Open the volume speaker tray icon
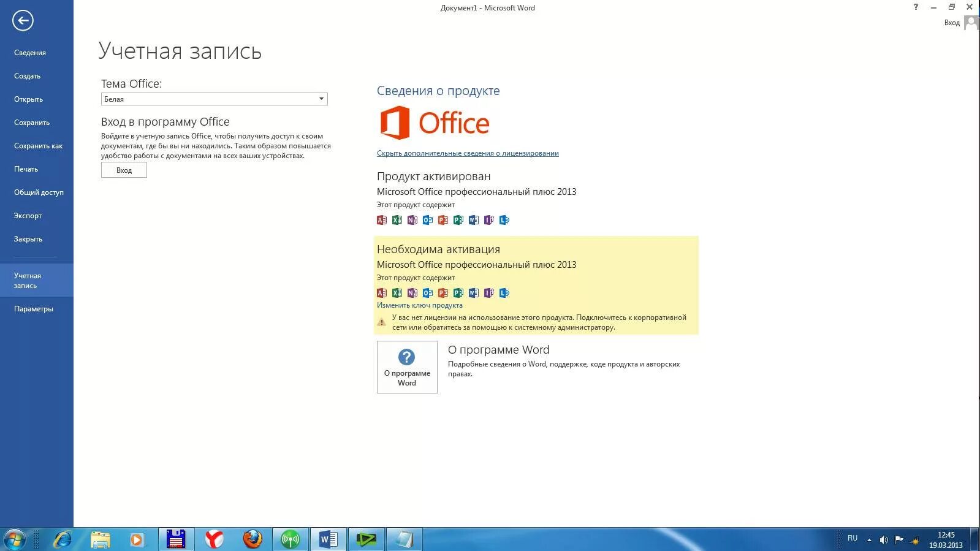This screenshot has width=980, height=551. (x=884, y=540)
